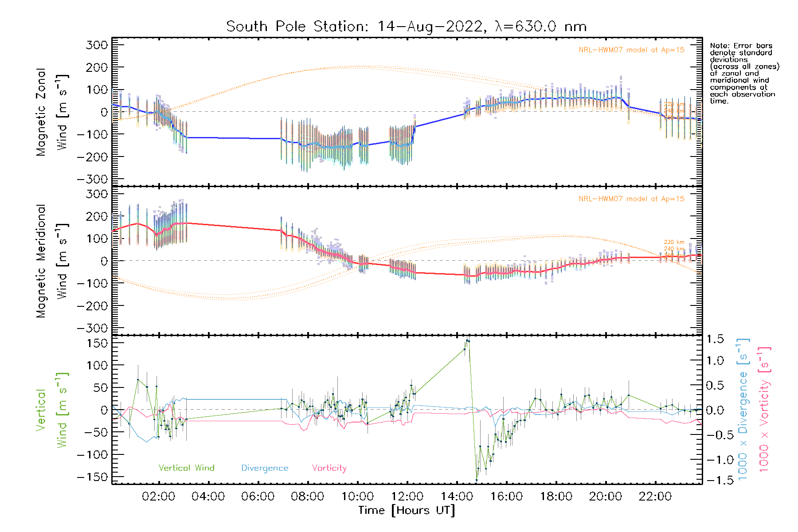Image resolution: width=798 pixels, height=532 pixels.
Task: Click the vertical wind peak above 150
Action: [x=467, y=341]
